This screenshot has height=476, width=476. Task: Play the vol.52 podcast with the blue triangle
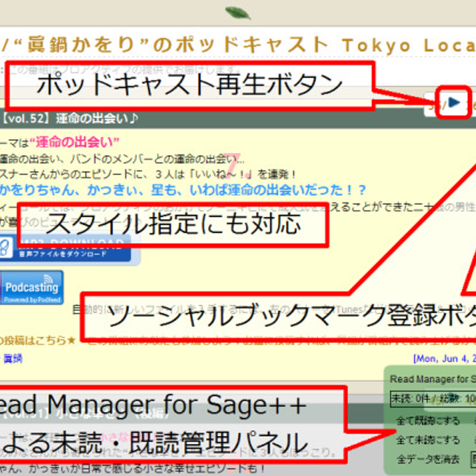[454, 103]
